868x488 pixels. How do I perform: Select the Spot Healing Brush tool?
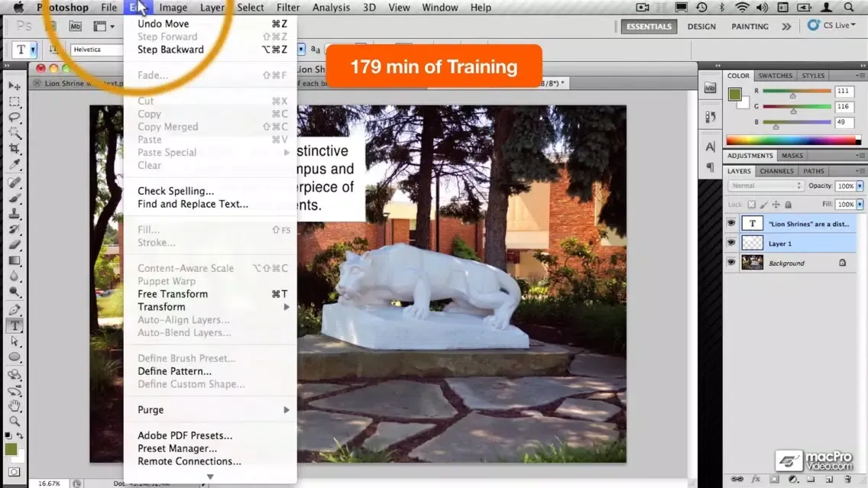[15, 182]
